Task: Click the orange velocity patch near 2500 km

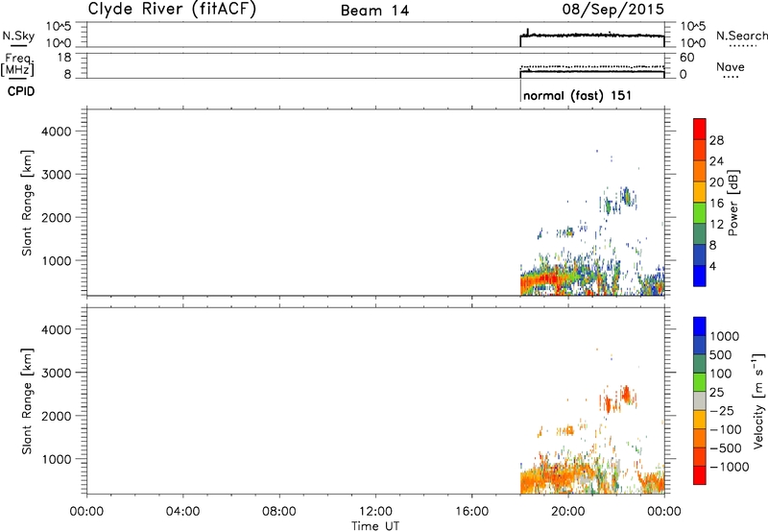Action: [x=626, y=394]
